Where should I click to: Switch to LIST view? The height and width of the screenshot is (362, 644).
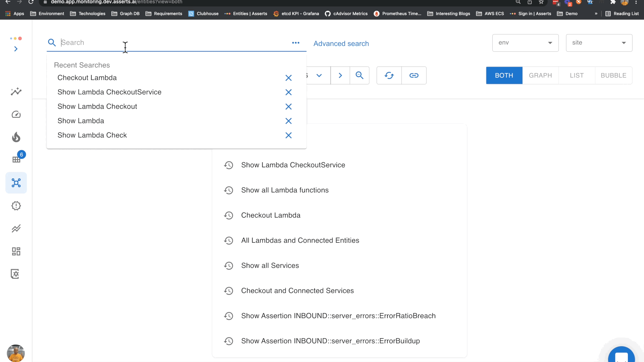coord(577,75)
